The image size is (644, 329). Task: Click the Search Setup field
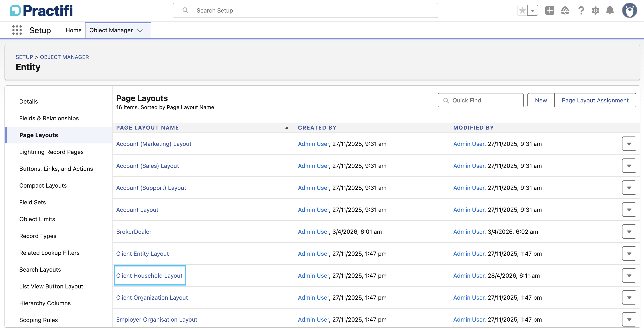click(x=305, y=11)
